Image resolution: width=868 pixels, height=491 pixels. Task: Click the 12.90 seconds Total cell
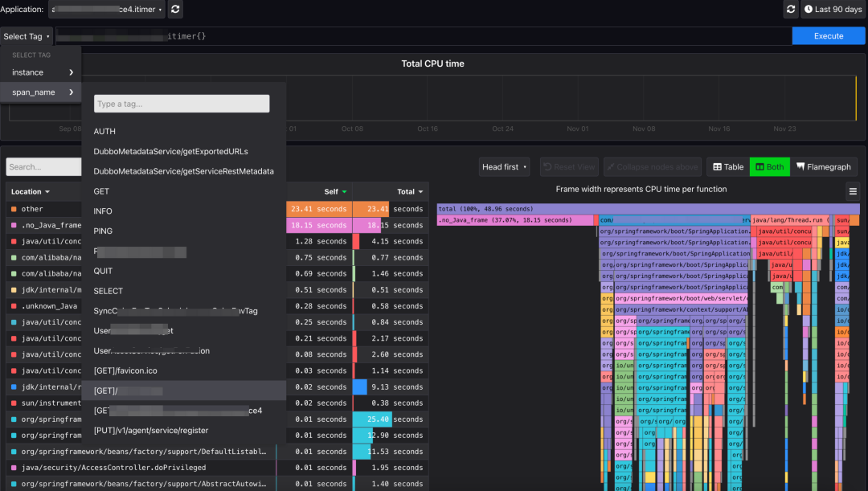click(x=391, y=436)
